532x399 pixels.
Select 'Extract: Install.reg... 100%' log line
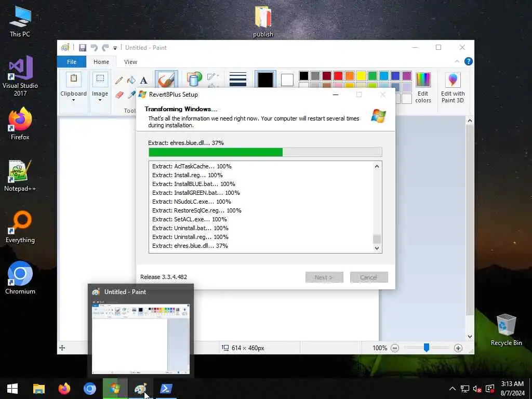(x=187, y=175)
